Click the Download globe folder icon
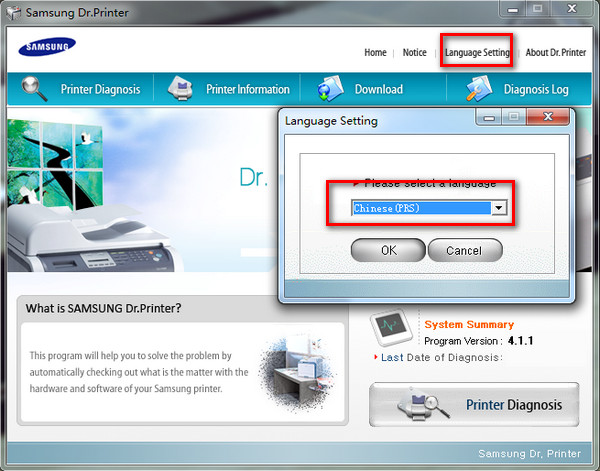 331,89
